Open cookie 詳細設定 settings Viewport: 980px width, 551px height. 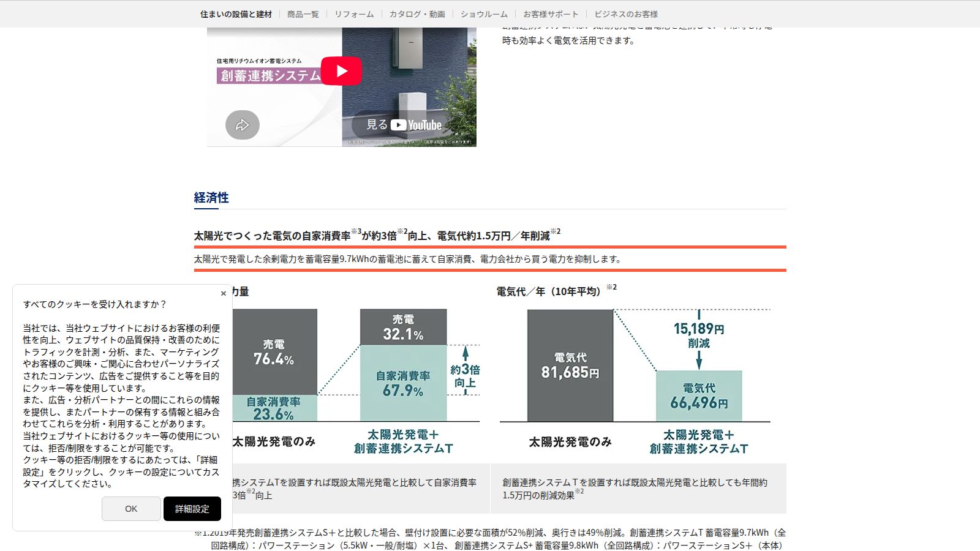click(192, 509)
